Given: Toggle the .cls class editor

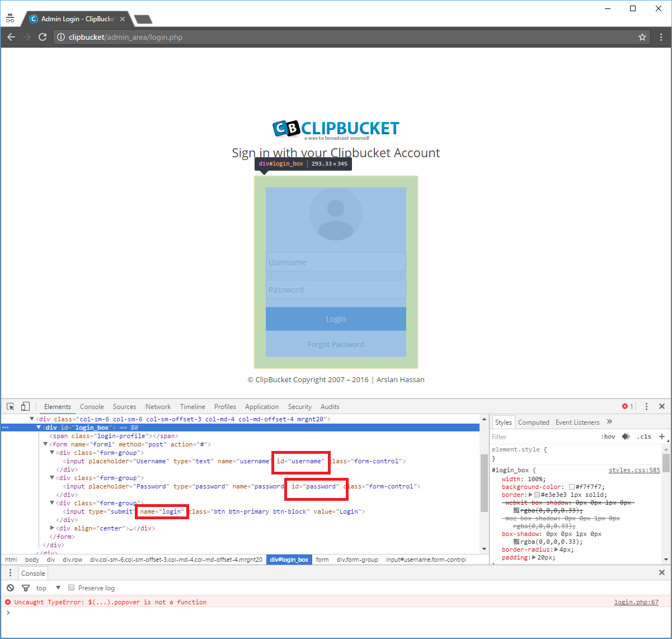Looking at the screenshot, I should (645, 436).
